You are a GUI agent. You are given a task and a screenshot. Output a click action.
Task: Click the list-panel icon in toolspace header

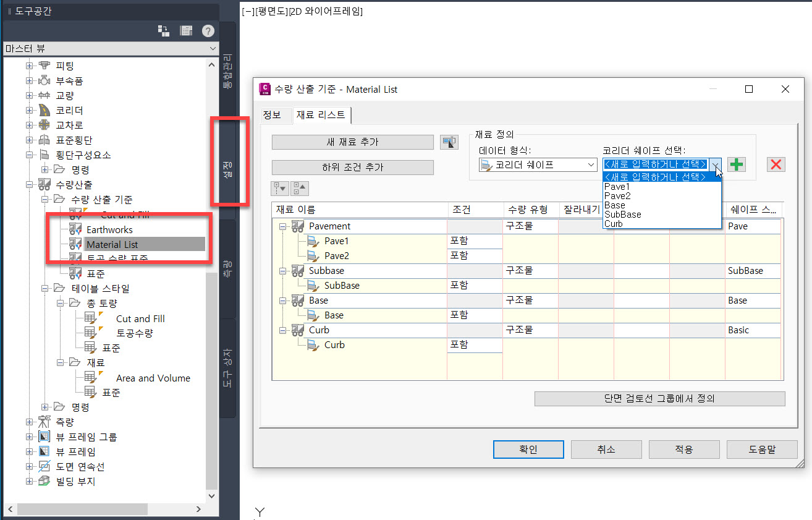186,30
